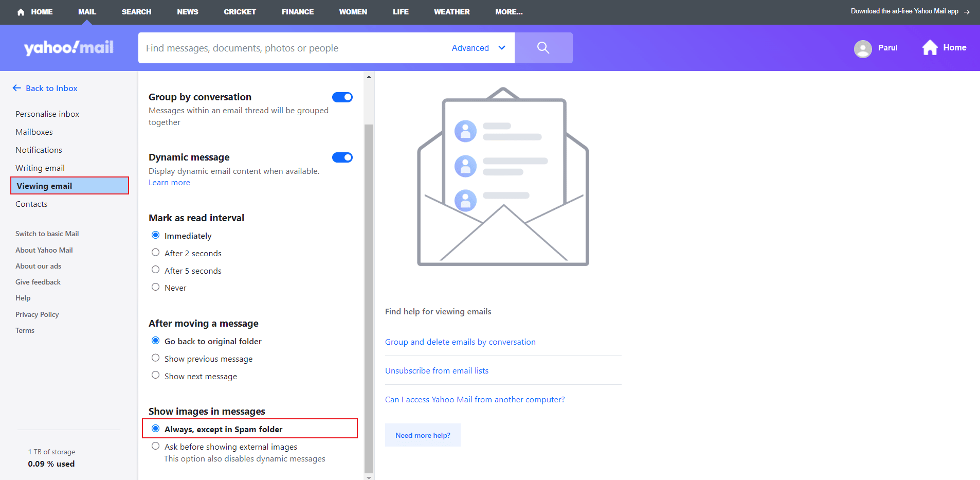Click the Parul profile avatar icon
The width and height of the screenshot is (980, 480).
(x=863, y=48)
